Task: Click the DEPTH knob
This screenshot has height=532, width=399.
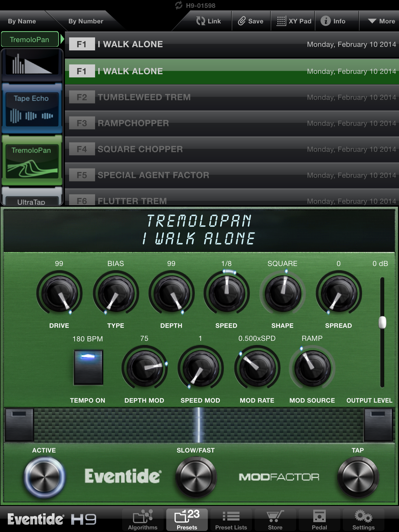Action: pos(171,294)
